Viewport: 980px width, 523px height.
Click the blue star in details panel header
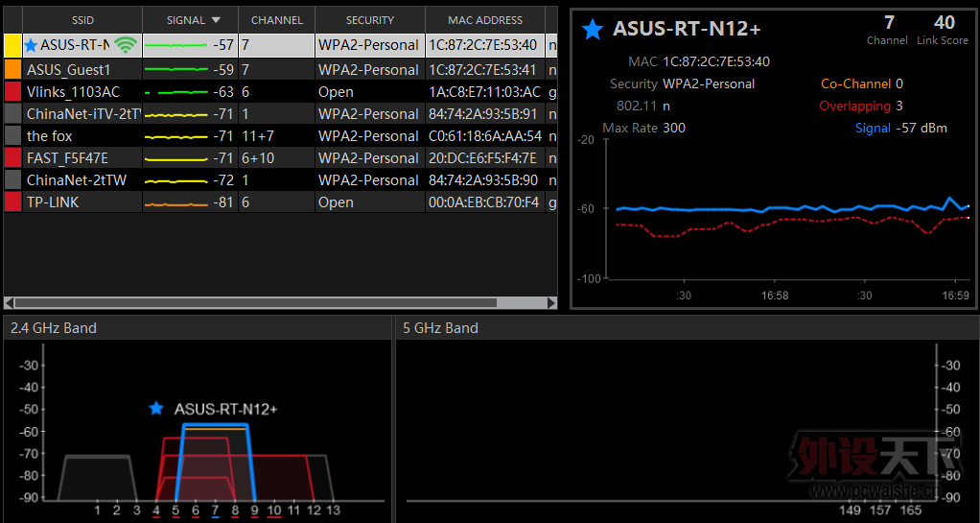(x=592, y=29)
